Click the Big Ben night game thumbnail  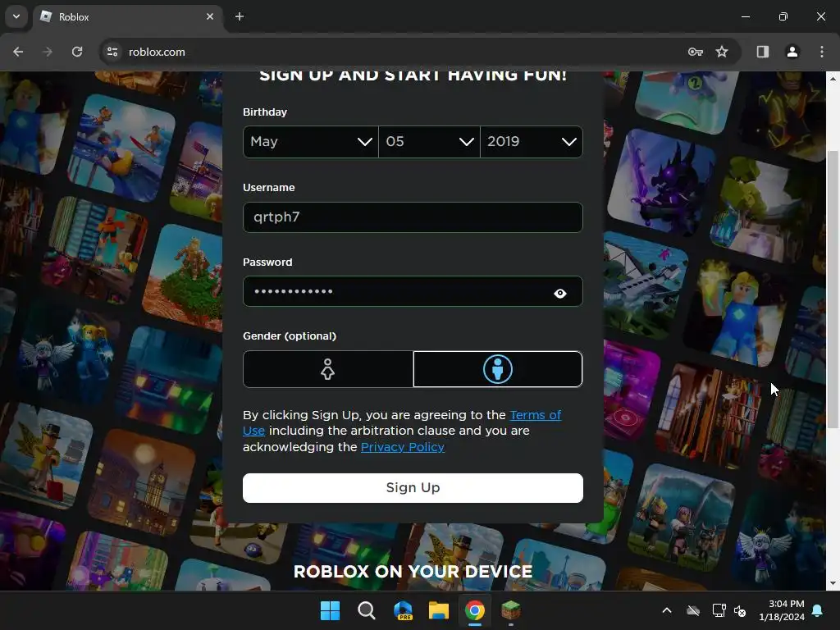pyautogui.click(x=142, y=481)
